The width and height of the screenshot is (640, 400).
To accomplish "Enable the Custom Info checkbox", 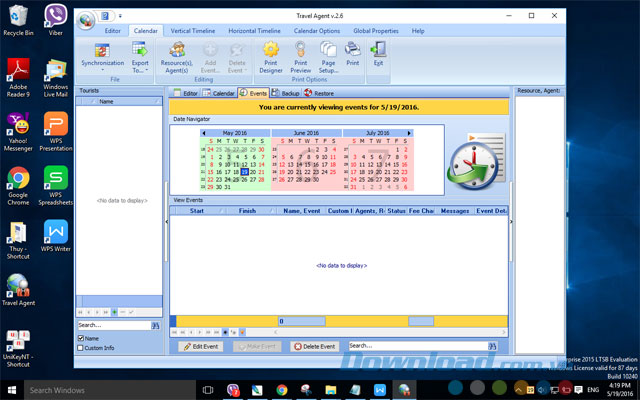I will (x=81, y=348).
